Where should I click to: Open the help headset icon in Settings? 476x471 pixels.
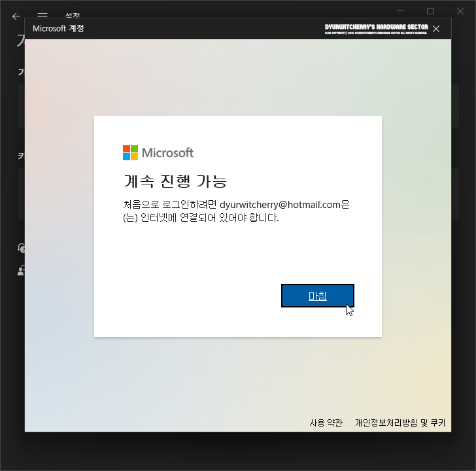pyautogui.click(x=21, y=248)
